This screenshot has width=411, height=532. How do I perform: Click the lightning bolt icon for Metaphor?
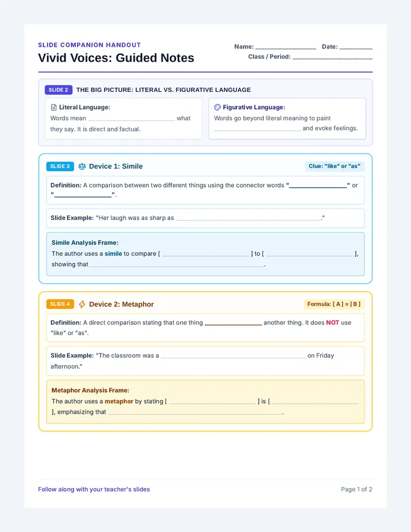tap(82, 304)
